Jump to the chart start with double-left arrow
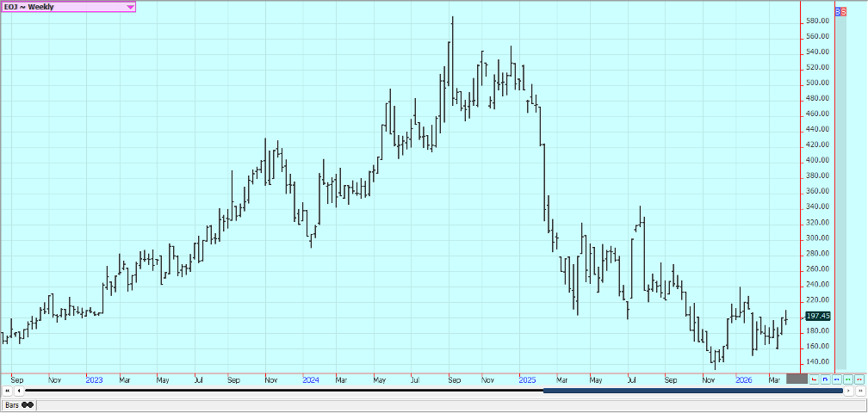The height and width of the screenshot is (413, 868). [x=7, y=391]
